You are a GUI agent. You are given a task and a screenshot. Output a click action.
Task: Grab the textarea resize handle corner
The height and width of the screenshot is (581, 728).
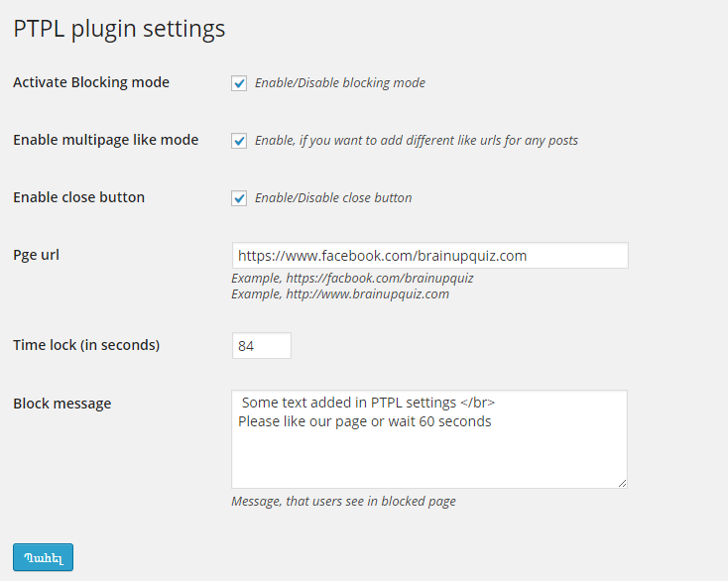[x=622, y=483]
